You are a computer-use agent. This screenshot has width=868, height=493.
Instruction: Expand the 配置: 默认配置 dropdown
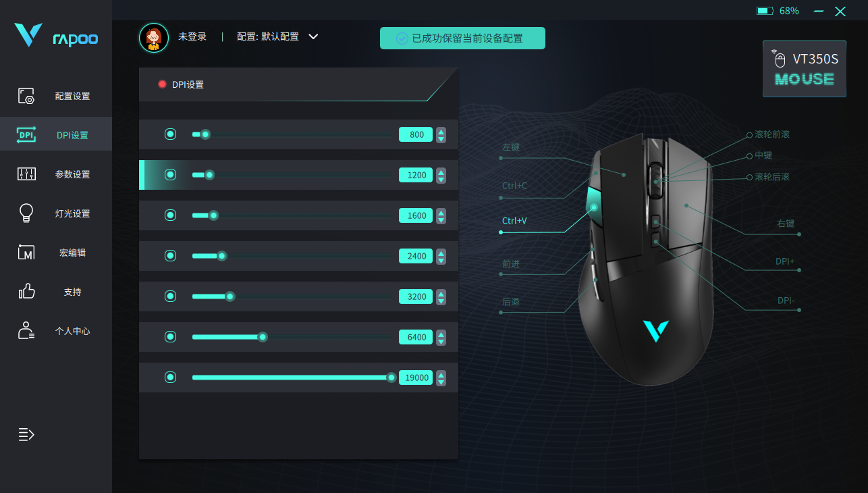[313, 36]
